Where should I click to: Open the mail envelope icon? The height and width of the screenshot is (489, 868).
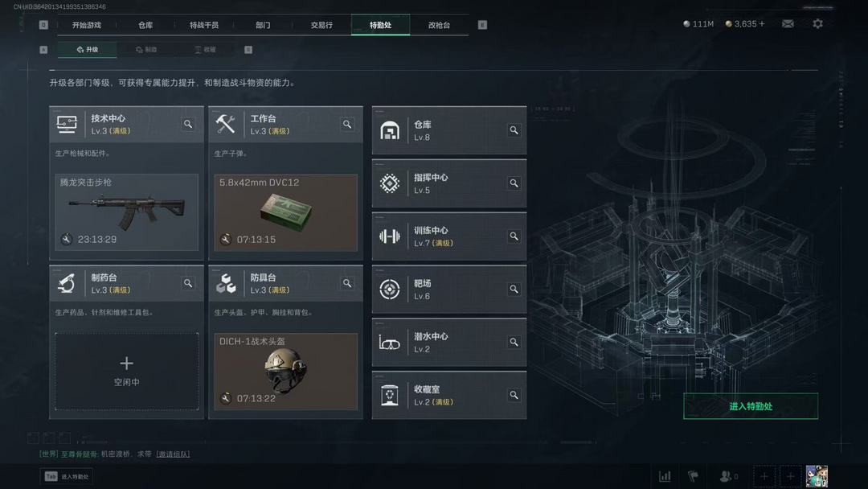[788, 24]
